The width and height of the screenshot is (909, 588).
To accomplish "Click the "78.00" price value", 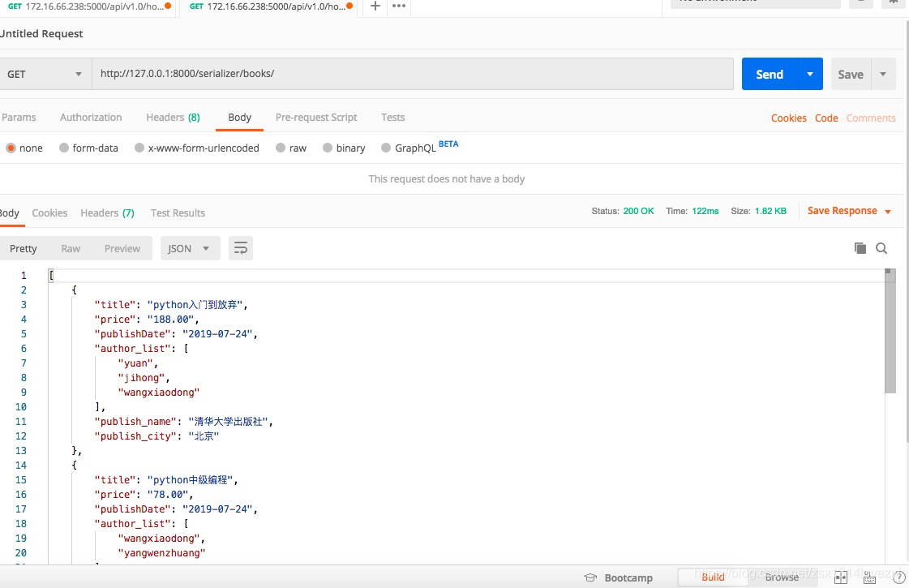I will click(168, 494).
